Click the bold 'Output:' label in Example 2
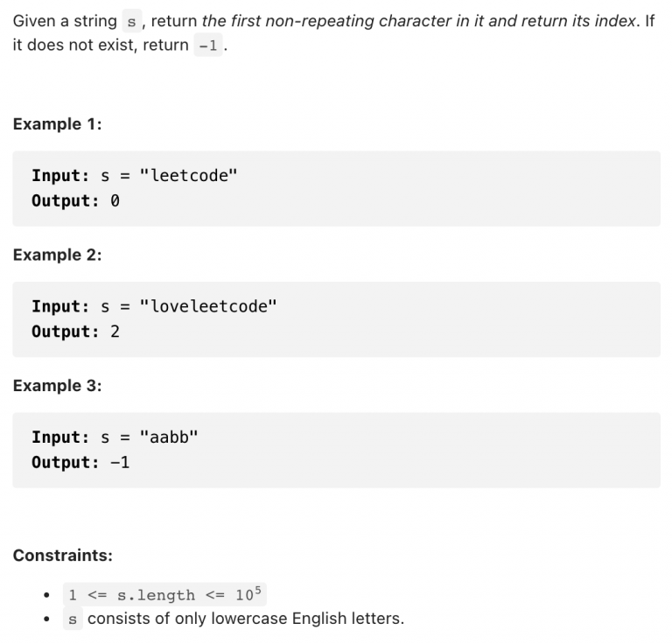672x644 pixels. (66, 332)
